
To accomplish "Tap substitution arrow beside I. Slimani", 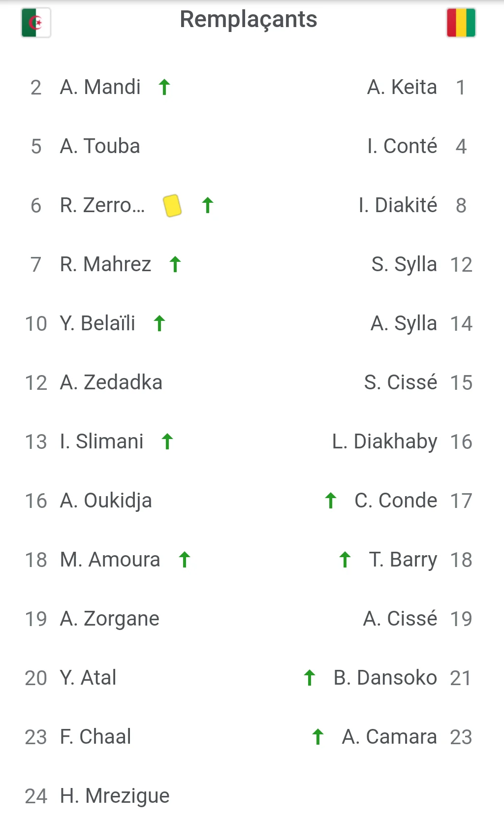I will tap(167, 442).
